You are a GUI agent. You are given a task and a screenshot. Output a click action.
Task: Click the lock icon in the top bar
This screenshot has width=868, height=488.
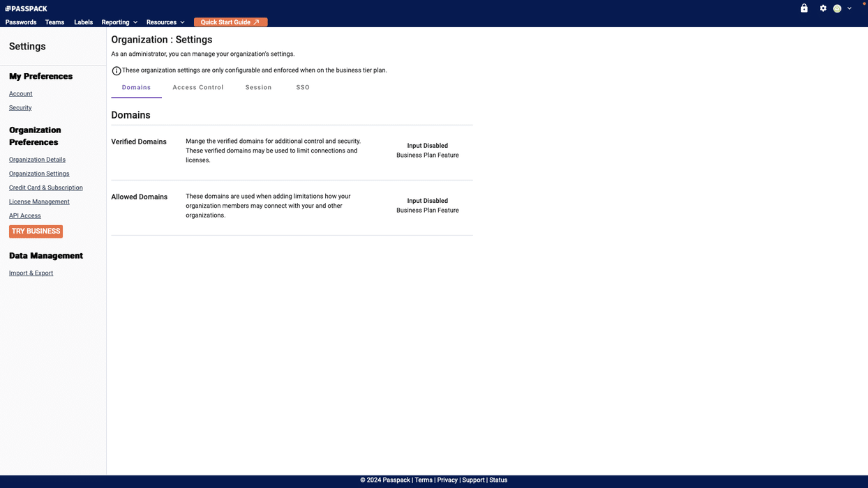point(803,8)
